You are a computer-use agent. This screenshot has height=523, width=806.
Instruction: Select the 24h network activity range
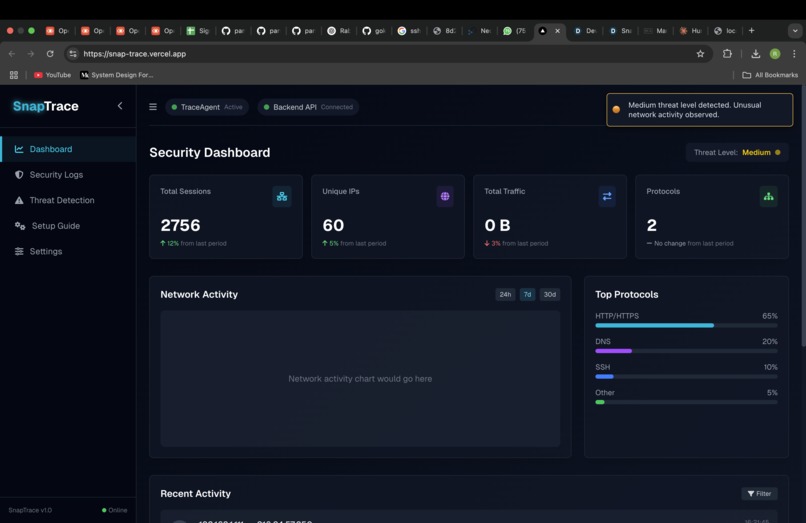tap(505, 295)
